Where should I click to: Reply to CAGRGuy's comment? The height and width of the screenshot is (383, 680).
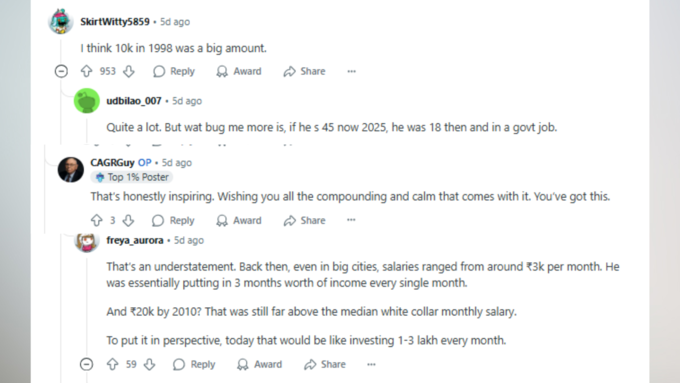point(173,220)
